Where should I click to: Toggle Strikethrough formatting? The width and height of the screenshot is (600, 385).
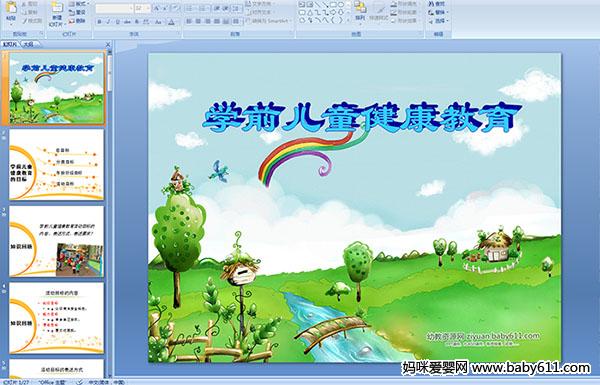(127, 22)
